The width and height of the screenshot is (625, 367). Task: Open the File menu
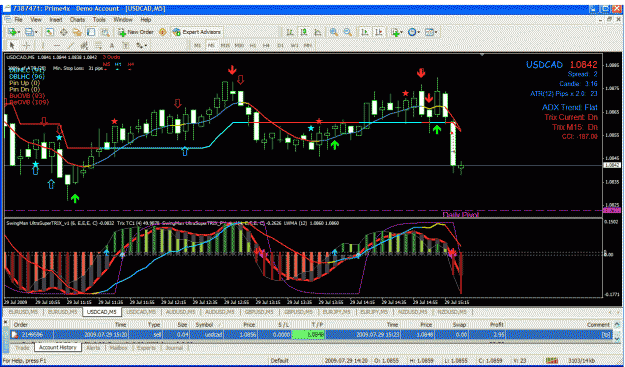(18, 20)
